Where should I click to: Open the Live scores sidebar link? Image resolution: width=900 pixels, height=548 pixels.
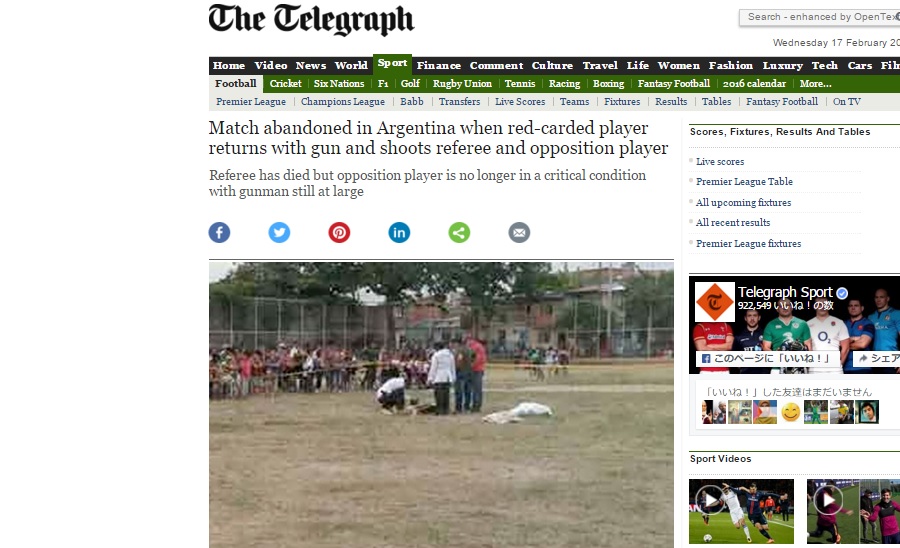click(x=720, y=162)
